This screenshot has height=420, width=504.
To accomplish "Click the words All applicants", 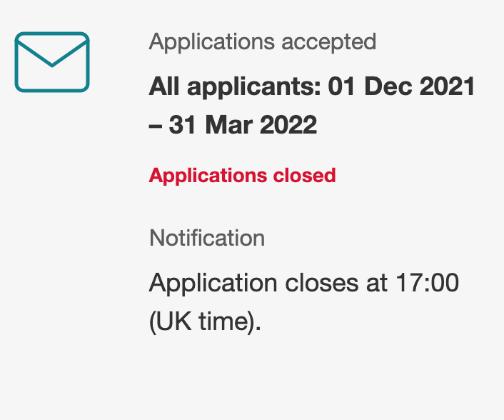I will tap(235, 87).
